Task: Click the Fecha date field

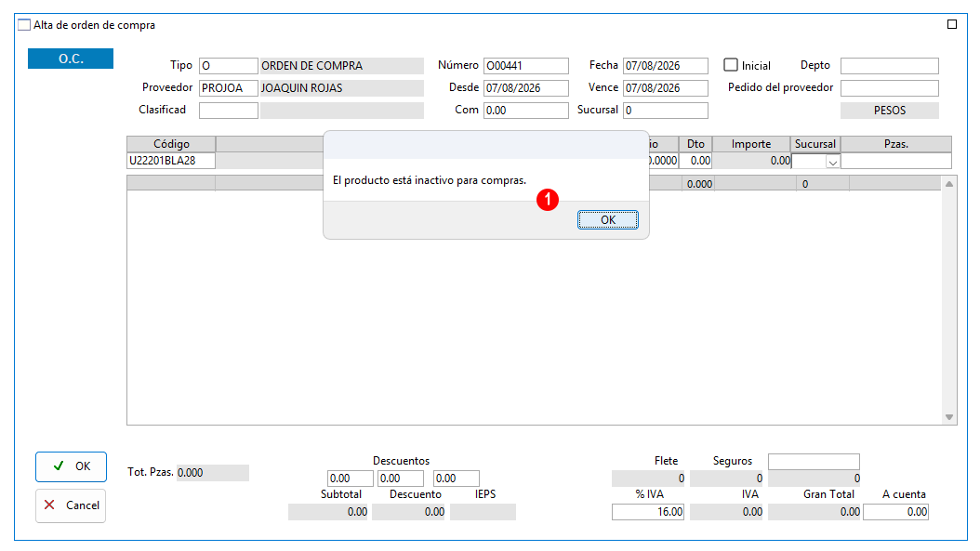Action: pyautogui.click(x=665, y=66)
